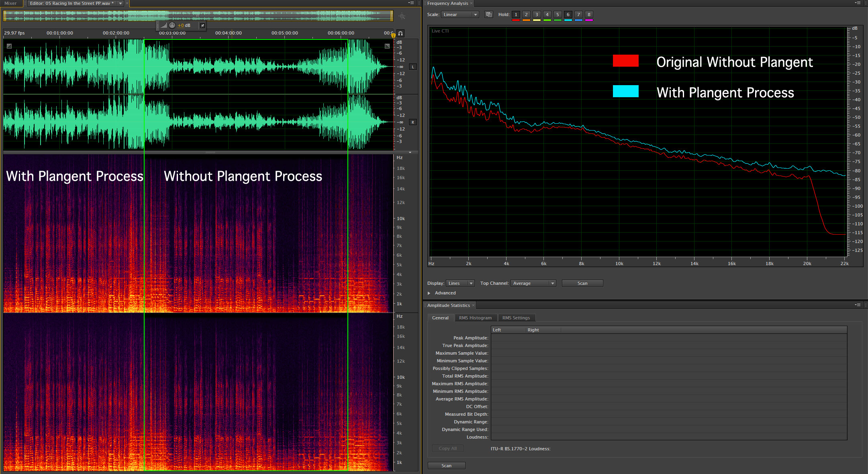This screenshot has height=474, width=868.
Task: Click the fade-out handle on right waveform
Action: coord(387,46)
